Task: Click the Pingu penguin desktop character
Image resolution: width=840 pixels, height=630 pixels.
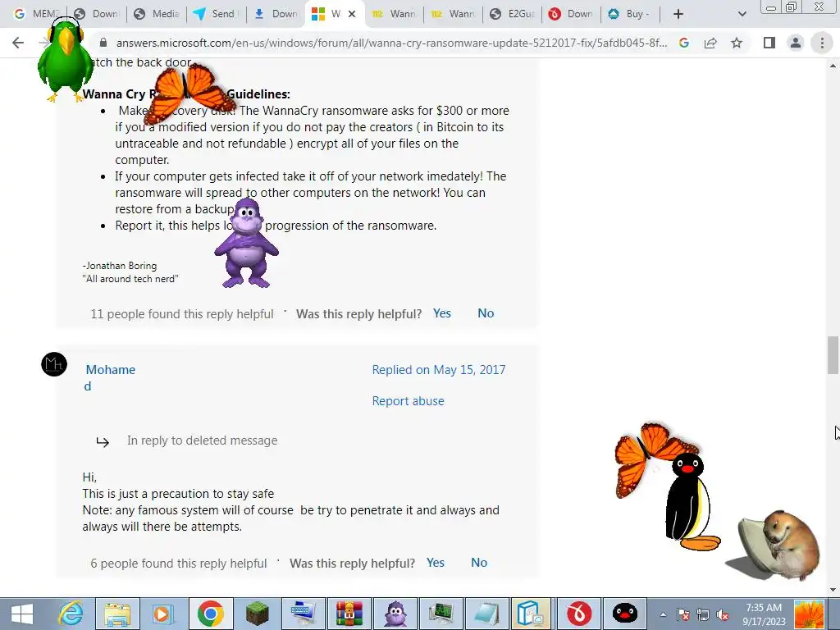Action: 691,502
